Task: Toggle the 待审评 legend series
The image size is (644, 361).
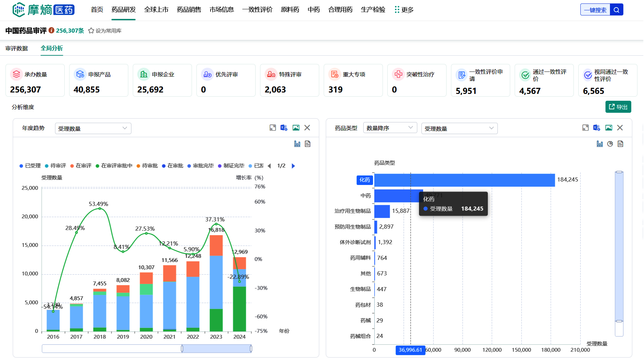Action: 55,166
